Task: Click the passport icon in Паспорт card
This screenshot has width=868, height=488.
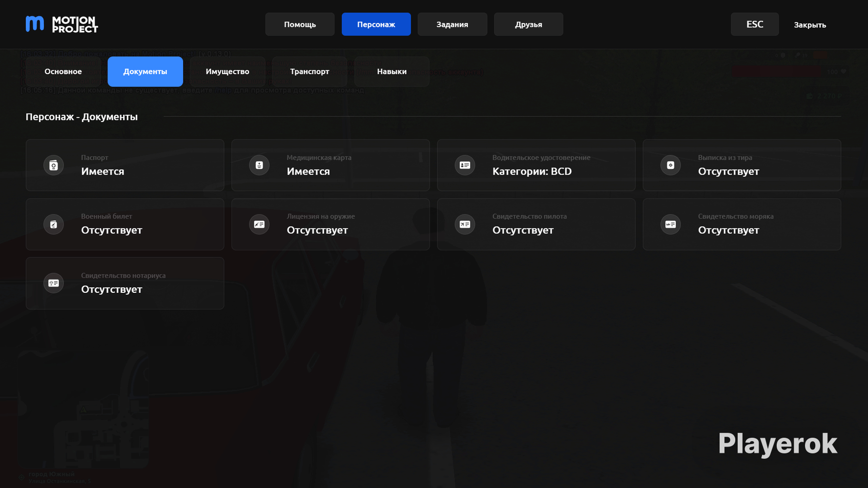Action: click(x=54, y=165)
